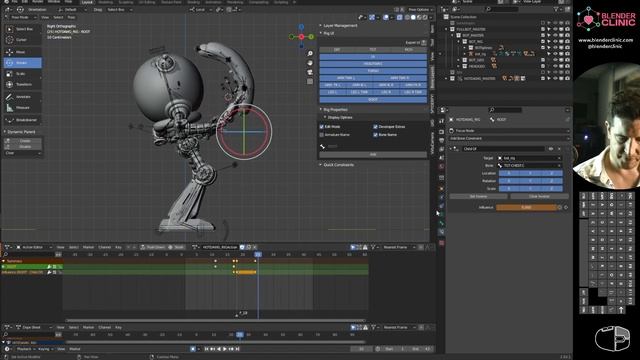Activate the Rotate tool

point(22,63)
